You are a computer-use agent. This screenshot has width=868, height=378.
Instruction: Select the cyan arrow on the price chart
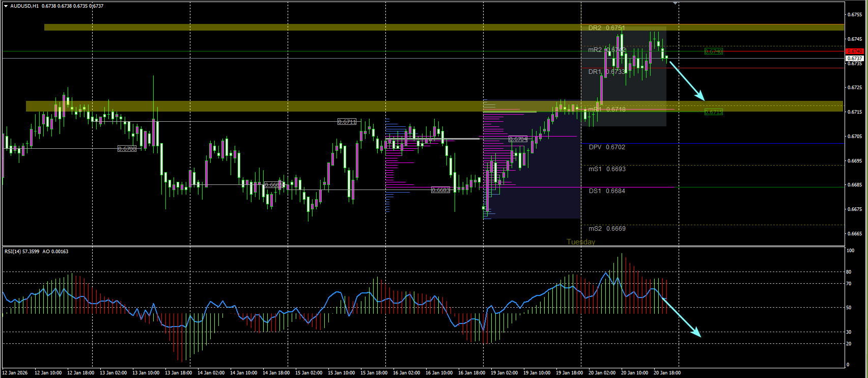(x=687, y=80)
